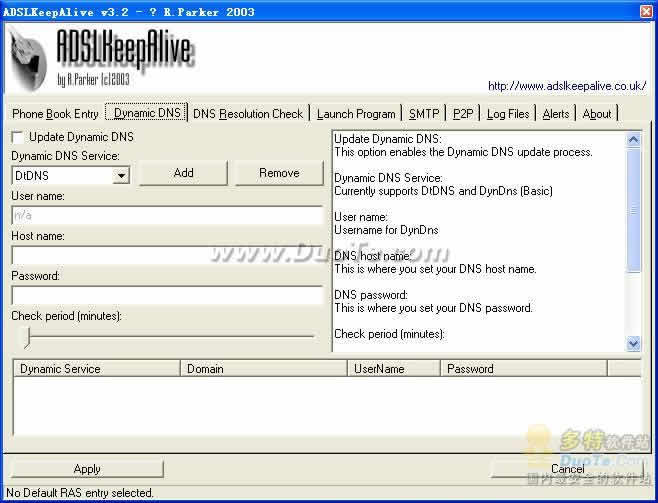658x503 pixels.
Task: Focus the Host name input field
Action: [x=167, y=255]
